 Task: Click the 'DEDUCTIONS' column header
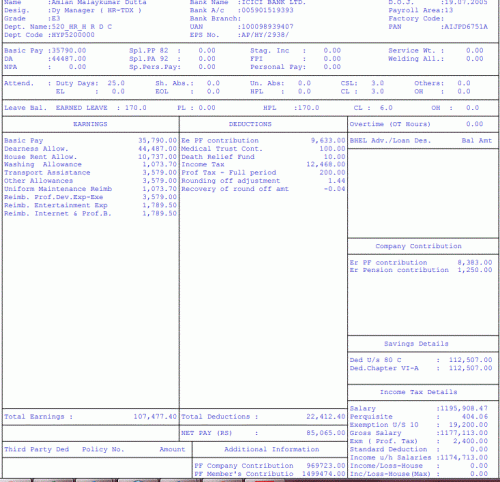250,124
